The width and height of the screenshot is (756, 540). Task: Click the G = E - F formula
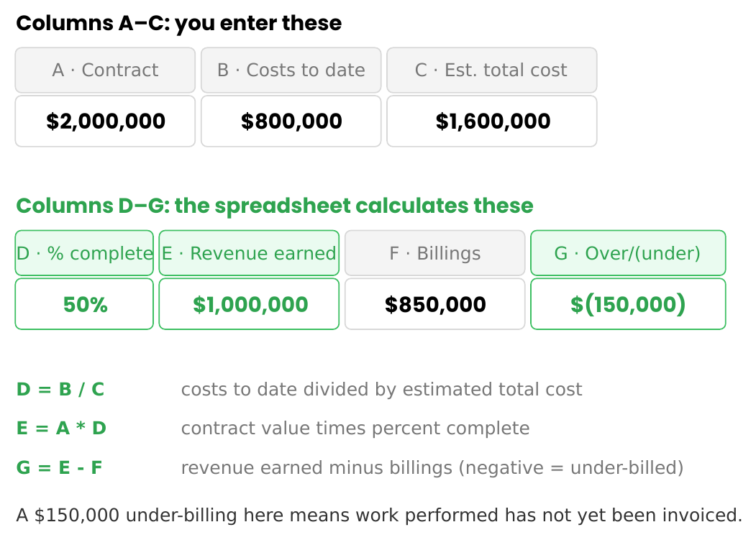59,467
